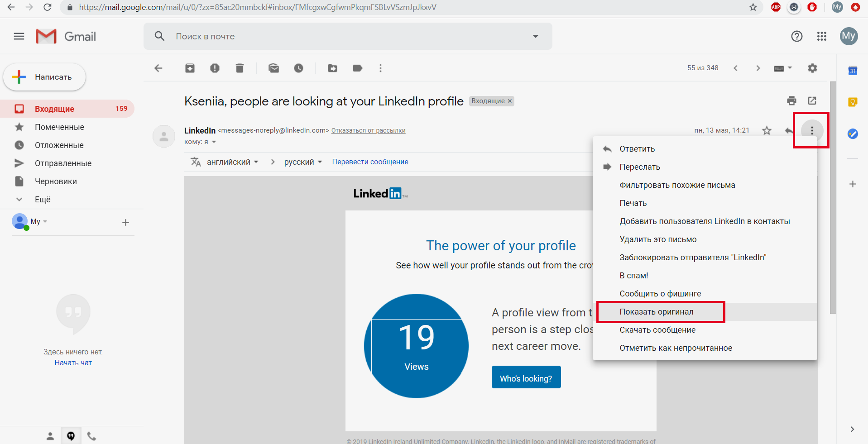The image size is (868, 444).
Task: Open the 'Помеченные' folder
Action: click(x=67, y=127)
